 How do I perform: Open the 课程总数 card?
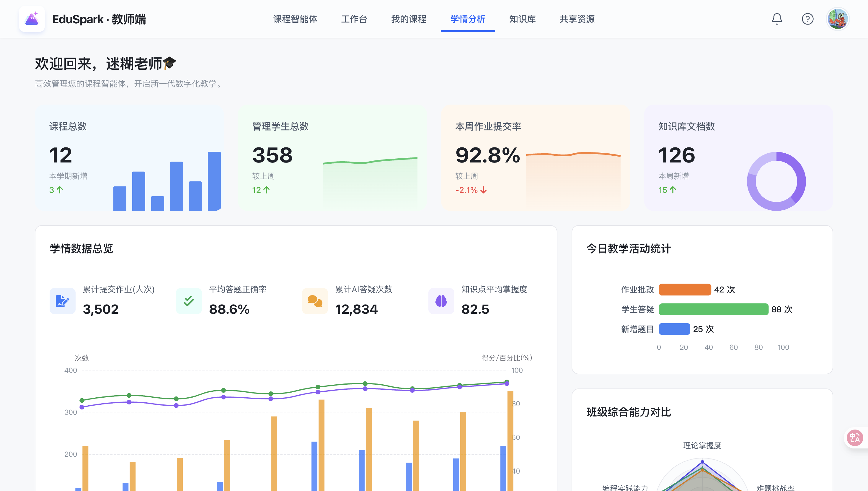coord(129,158)
